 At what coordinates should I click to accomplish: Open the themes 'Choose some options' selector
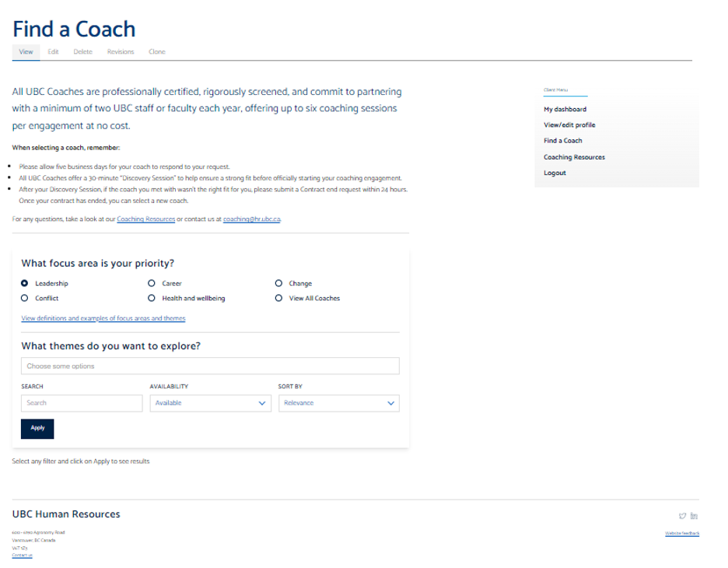(x=210, y=366)
